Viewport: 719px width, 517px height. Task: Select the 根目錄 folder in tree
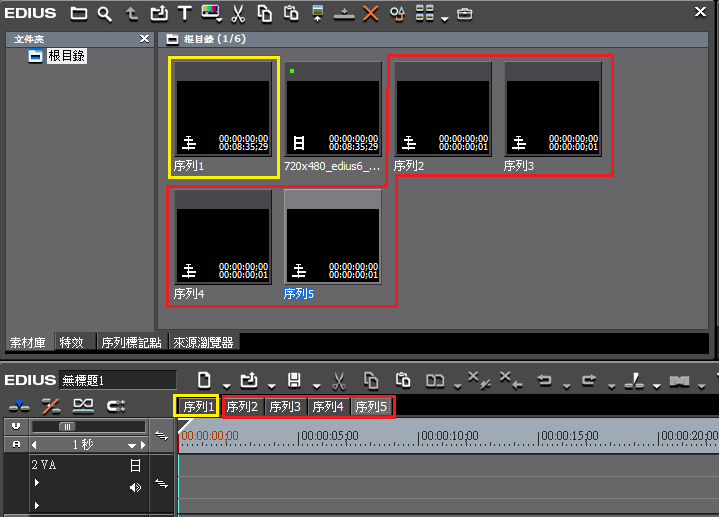tap(66, 56)
